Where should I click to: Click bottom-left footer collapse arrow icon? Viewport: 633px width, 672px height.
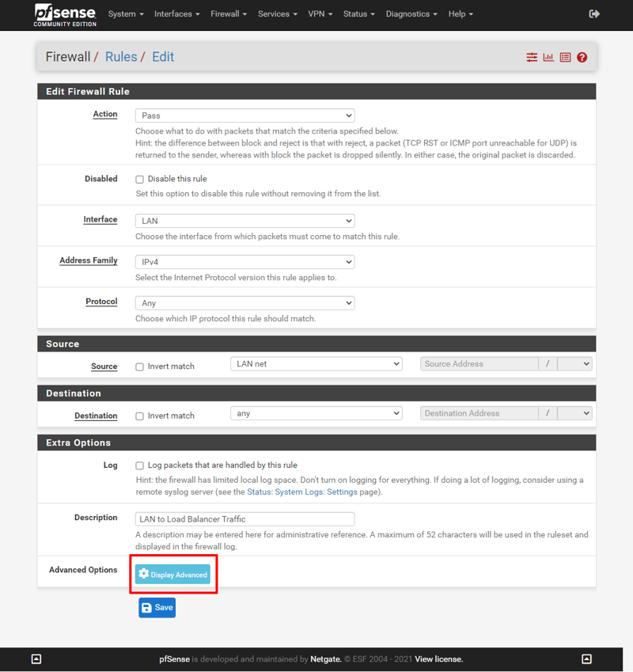tap(36, 659)
